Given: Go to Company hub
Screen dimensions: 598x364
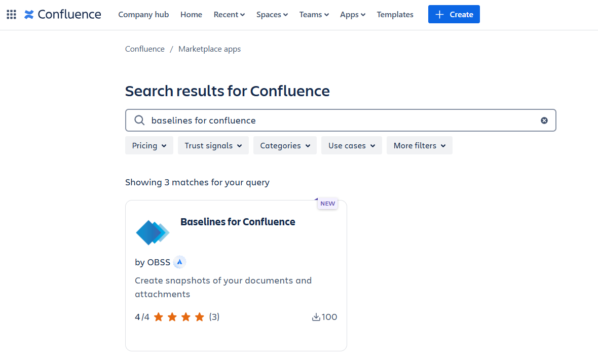Looking at the screenshot, I should pyautogui.click(x=143, y=15).
